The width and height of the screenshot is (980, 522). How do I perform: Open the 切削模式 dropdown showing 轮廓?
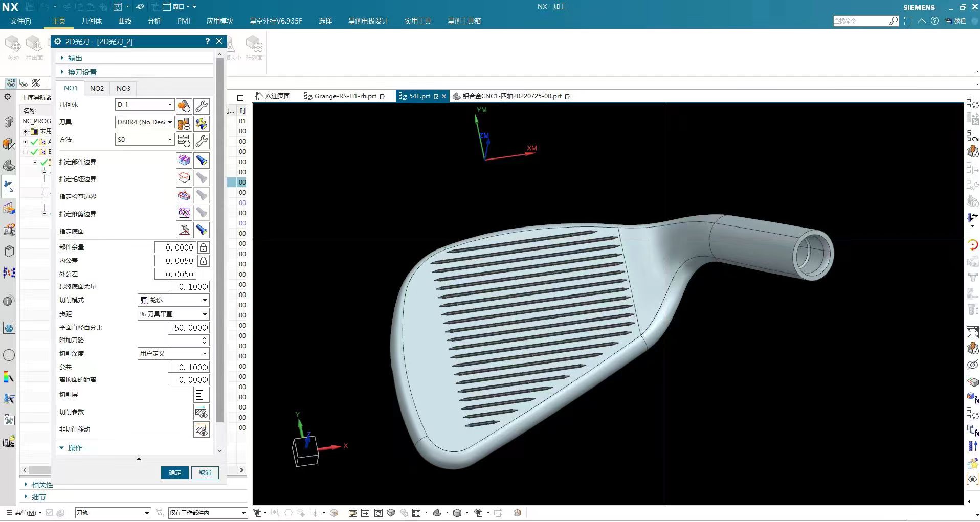[173, 300]
